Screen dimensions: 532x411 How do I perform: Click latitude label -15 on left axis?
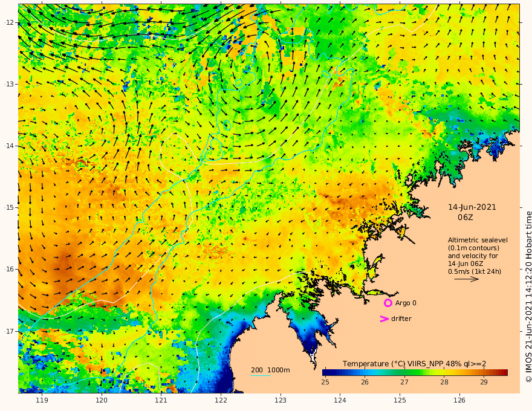click(x=8, y=207)
